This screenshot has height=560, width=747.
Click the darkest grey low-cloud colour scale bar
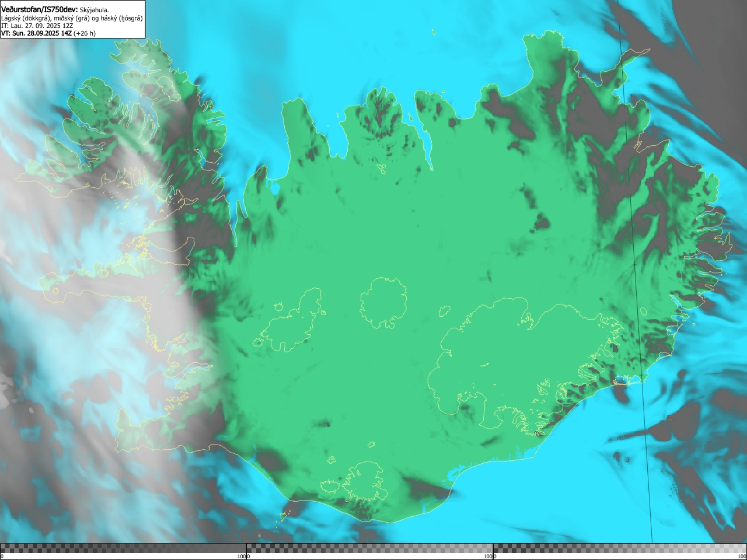coord(123,548)
